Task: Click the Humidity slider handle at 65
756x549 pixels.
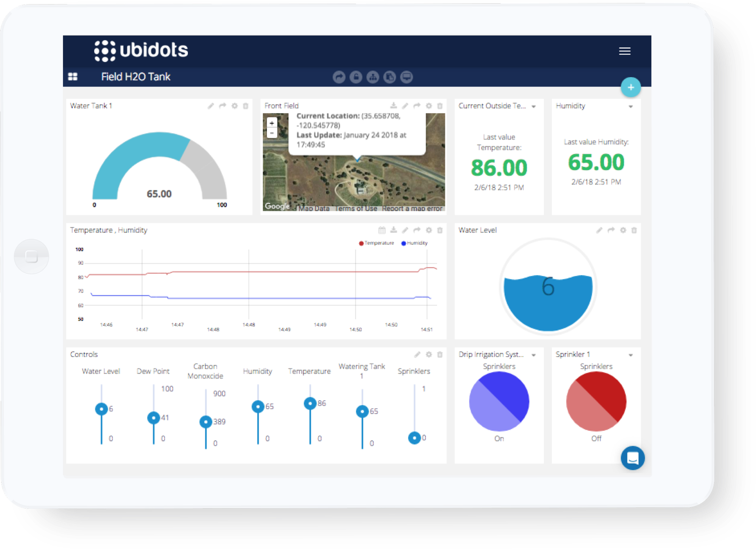Action: (258, 407)
